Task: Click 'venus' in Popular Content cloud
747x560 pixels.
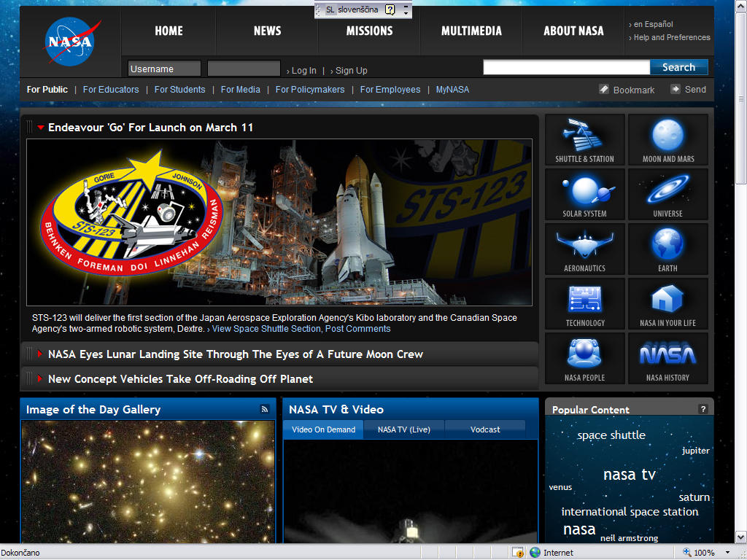Action: (560, 487)
